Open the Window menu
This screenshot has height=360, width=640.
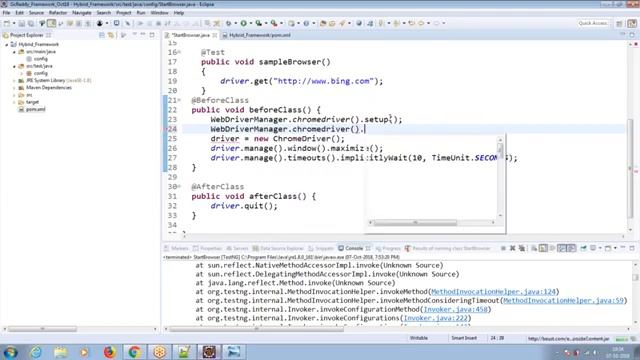pyautogui.click(x=159, y=13)
